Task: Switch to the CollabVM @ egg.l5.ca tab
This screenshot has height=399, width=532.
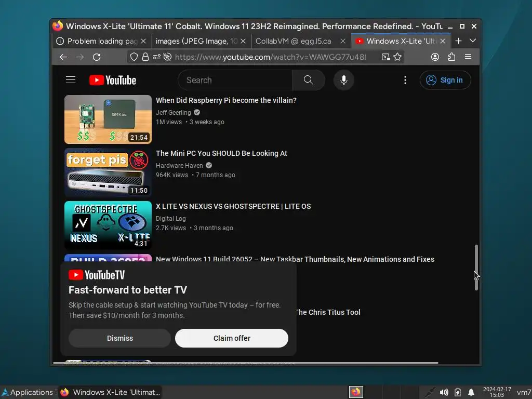Action: tap(301, 41)
